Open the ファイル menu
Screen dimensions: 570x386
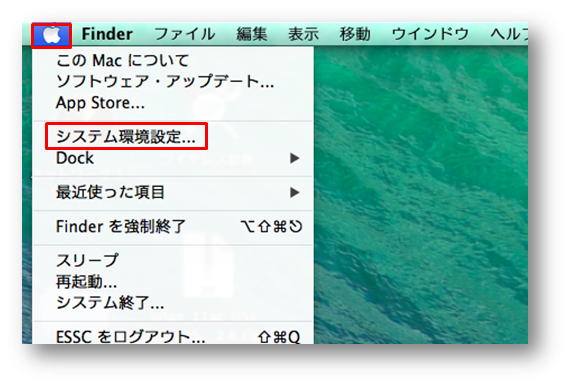tap(185, 34)
